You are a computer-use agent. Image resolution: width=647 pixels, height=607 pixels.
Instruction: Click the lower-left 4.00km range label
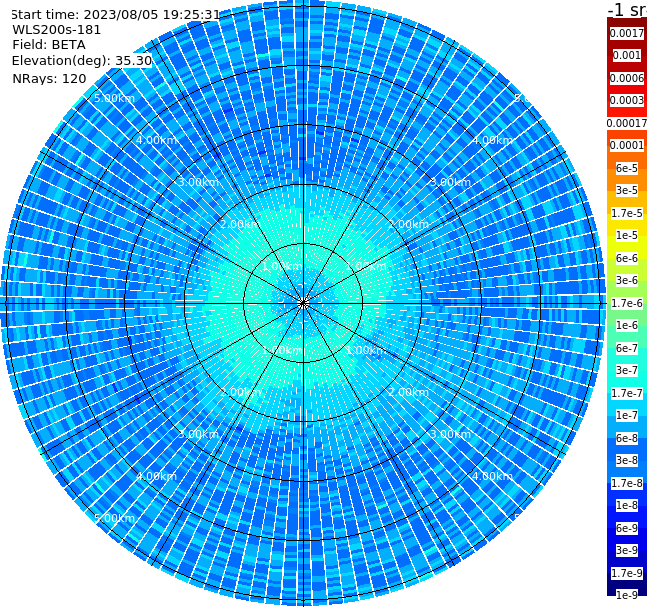pos(156,476)
